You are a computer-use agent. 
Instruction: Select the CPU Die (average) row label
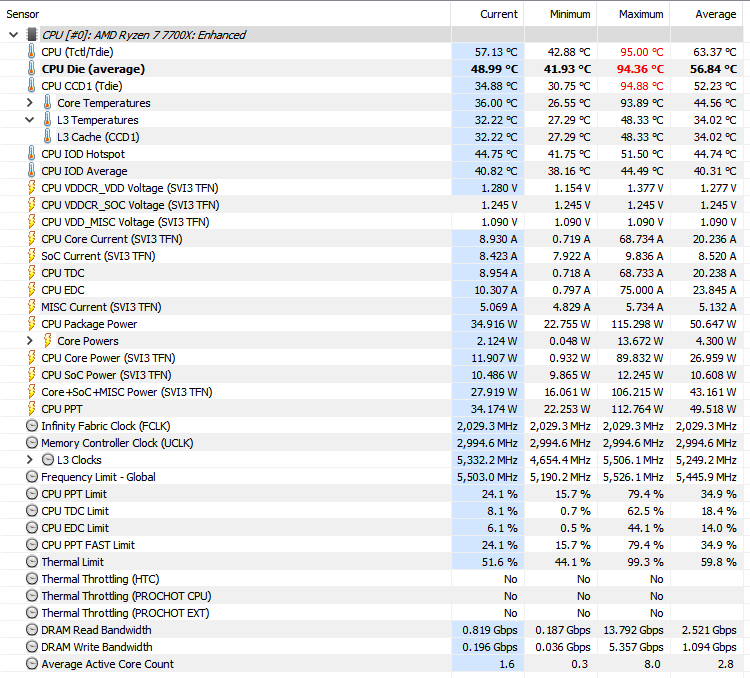[93, 69]
